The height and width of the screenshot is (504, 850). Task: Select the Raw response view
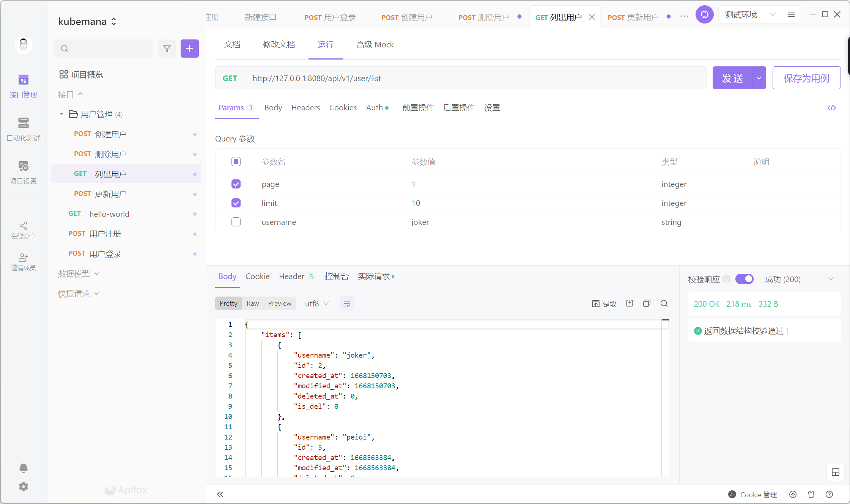point(253,303)
